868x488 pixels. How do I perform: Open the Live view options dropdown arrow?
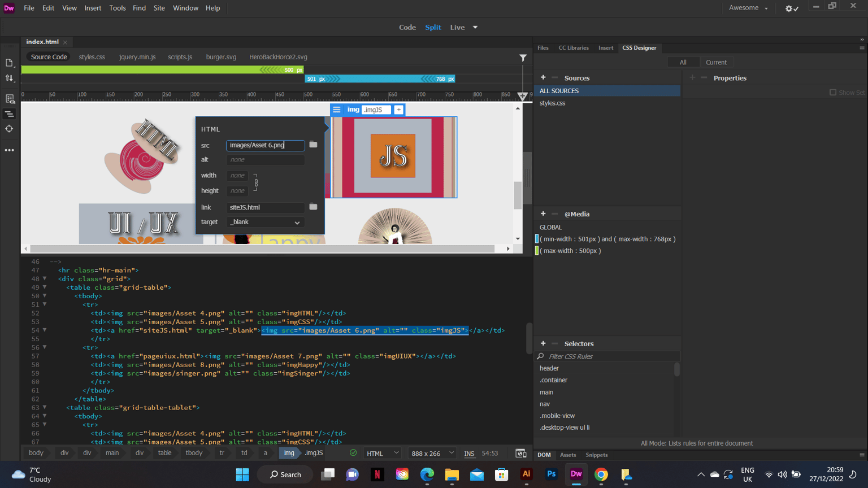[475, 27]
